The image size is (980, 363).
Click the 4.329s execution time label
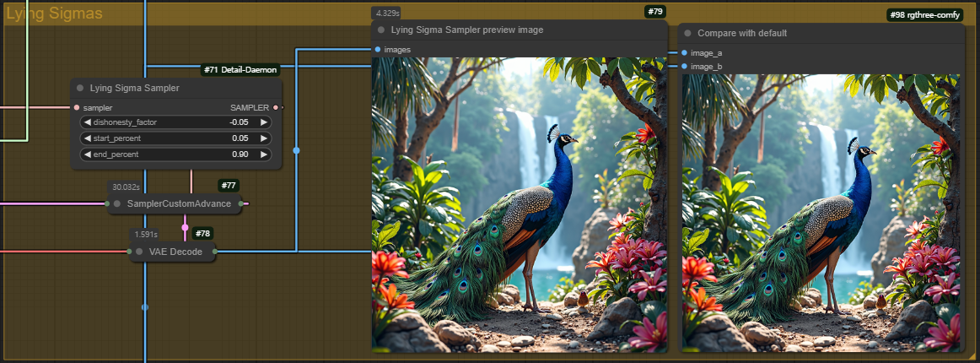click(386, 14)
